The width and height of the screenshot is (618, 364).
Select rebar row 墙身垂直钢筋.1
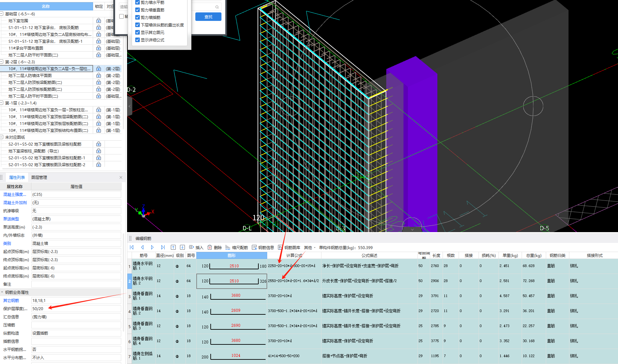[143, 296]
